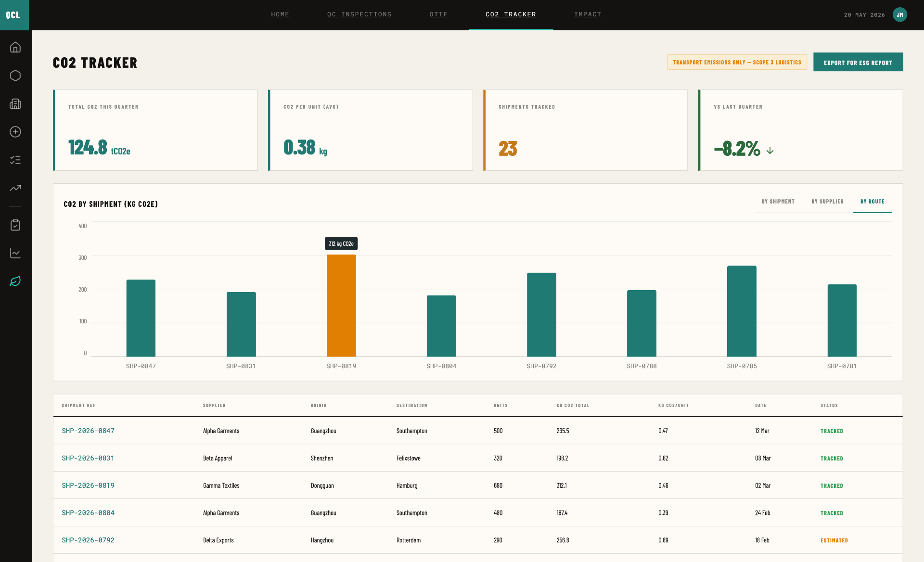Click the SHP-0831 bar in the chart
The height and width of the screenshot is (562, 924).
coord(241,324)
